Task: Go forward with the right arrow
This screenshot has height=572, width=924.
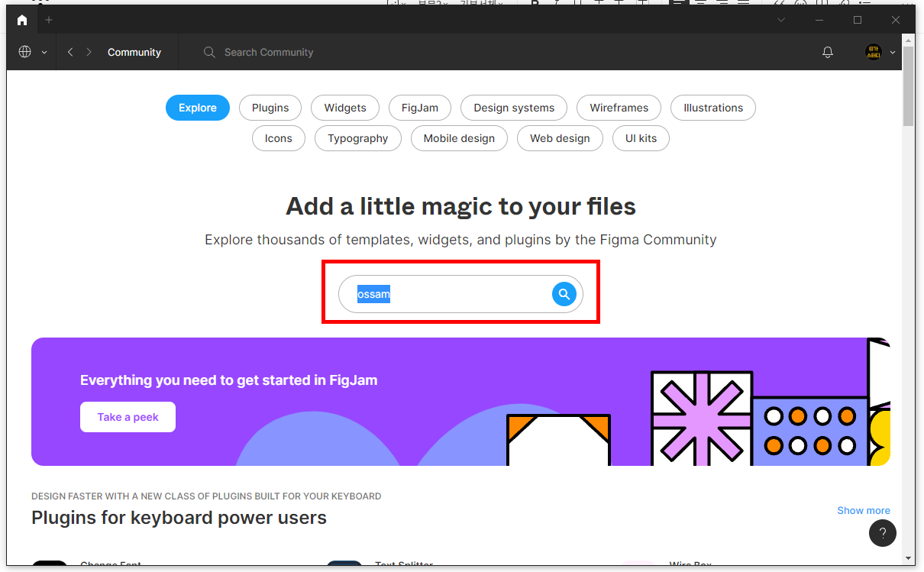Action: click(x=89, y=52)
